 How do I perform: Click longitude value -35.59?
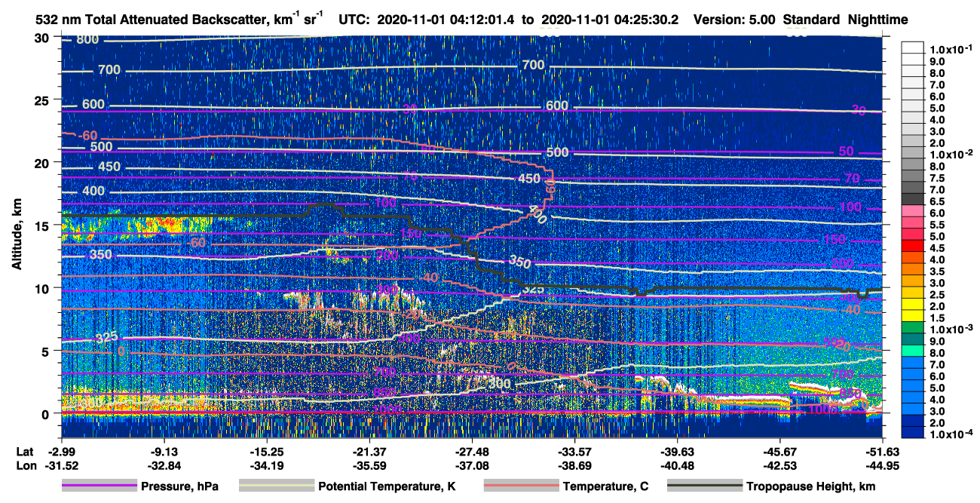[369, 465]
